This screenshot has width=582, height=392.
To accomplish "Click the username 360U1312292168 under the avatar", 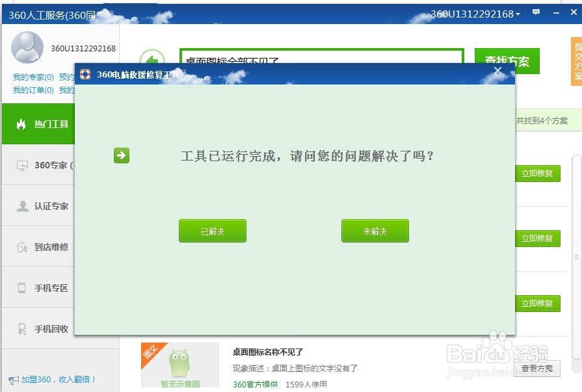I will point(83,49).
